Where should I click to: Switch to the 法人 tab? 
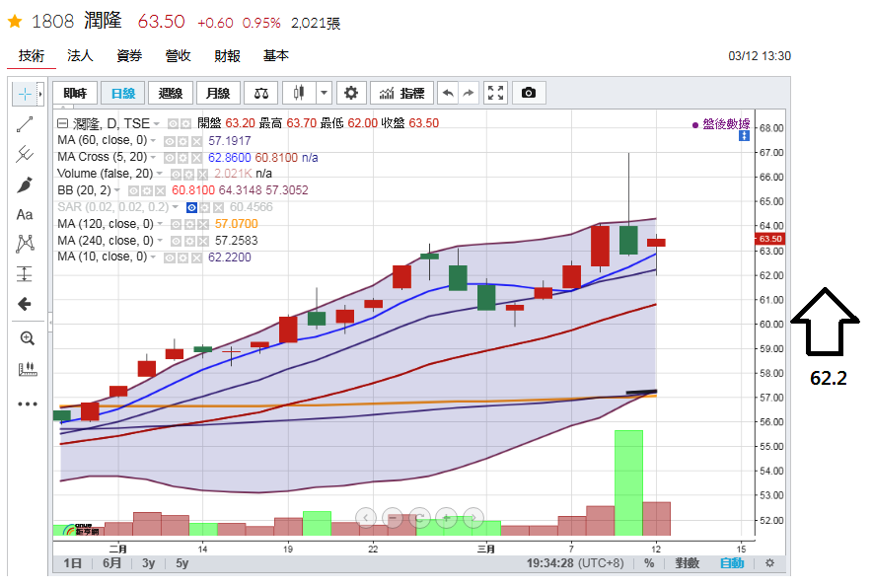[80, 55]
